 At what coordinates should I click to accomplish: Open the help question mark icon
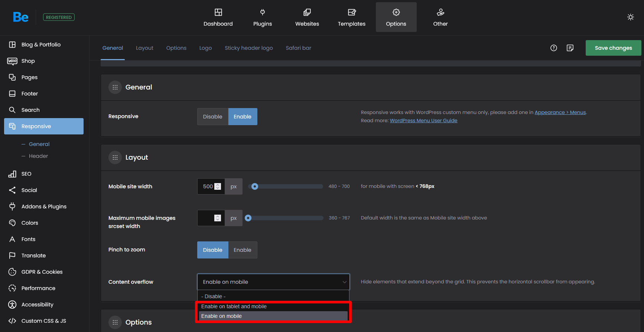554,48
